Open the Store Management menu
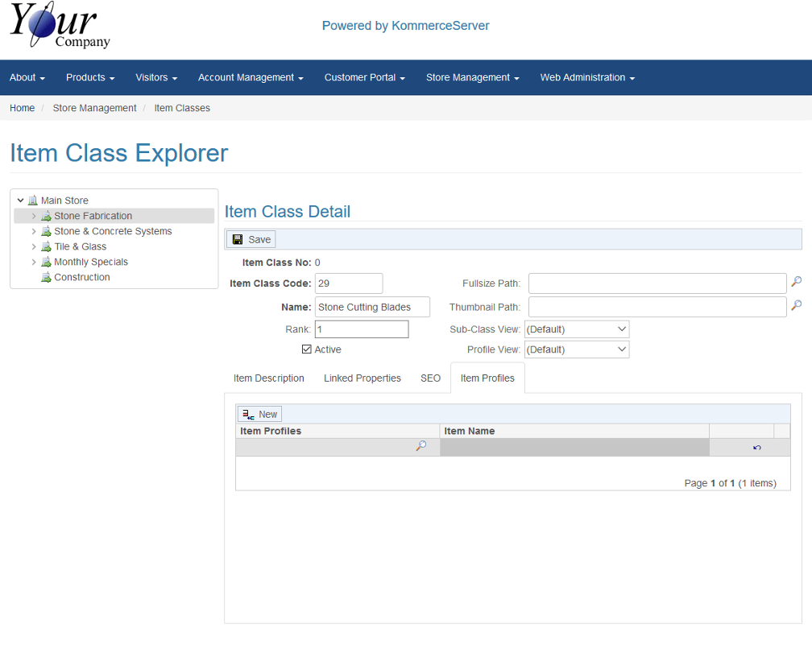This screenshot has width=812, height=649. click(x=472, y=77)
